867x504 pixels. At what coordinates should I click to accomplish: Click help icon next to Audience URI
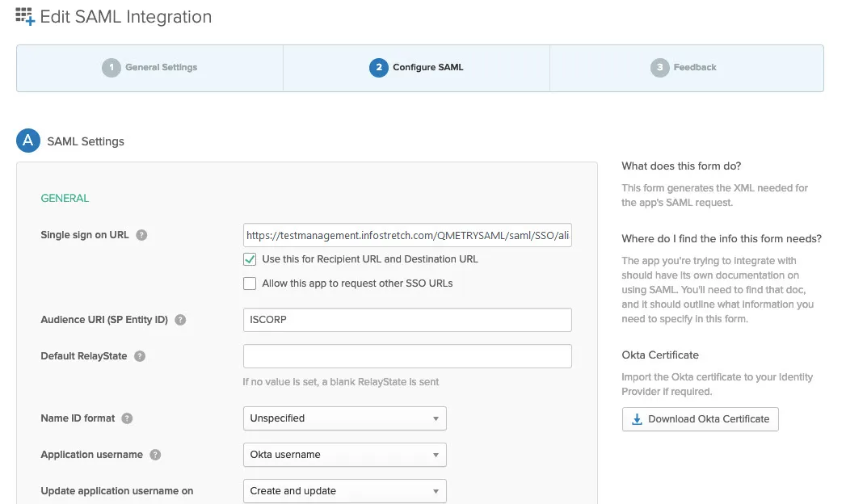click(x=180, y=320)
